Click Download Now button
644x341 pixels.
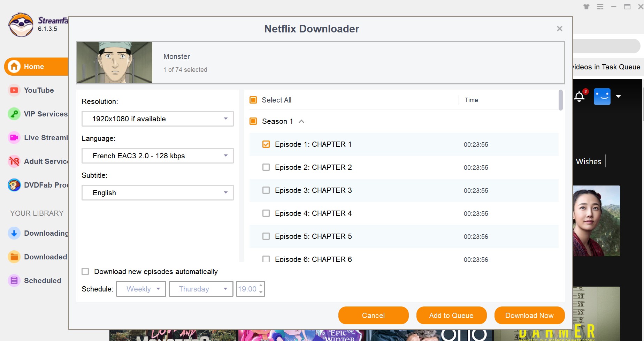pyautogui.click(x=529, y=316)
